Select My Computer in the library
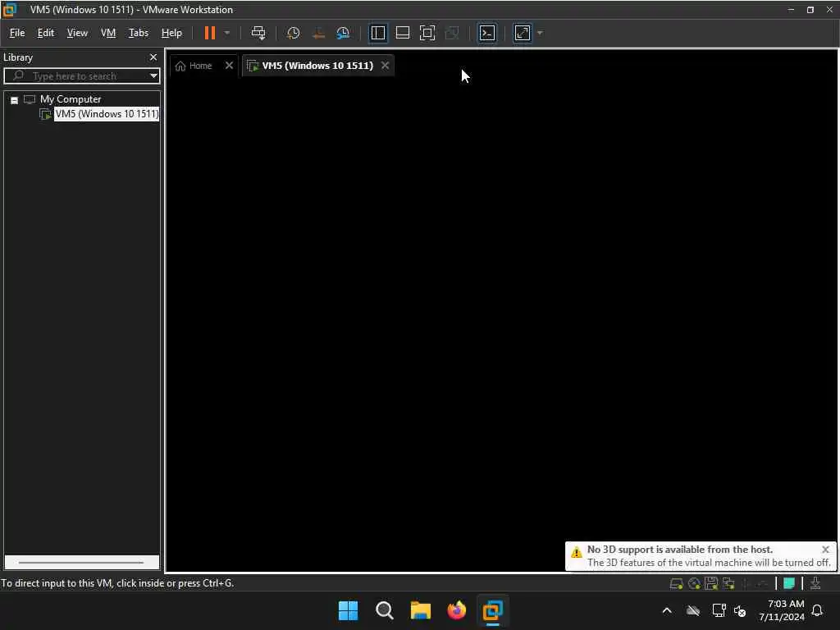Viewport: 840px width, 630px height. (71, 99)
